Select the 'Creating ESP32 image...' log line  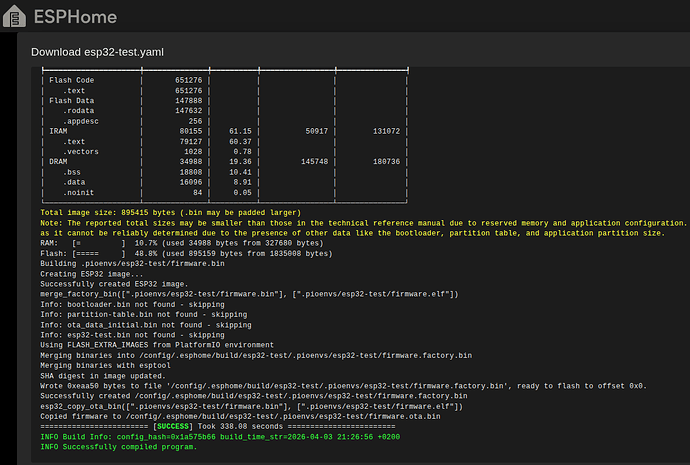pos(92,274)
